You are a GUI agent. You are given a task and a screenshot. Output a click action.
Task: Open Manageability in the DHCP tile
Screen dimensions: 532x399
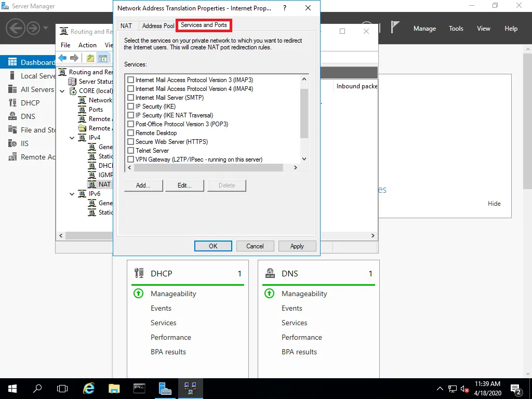tap(174, 294)
